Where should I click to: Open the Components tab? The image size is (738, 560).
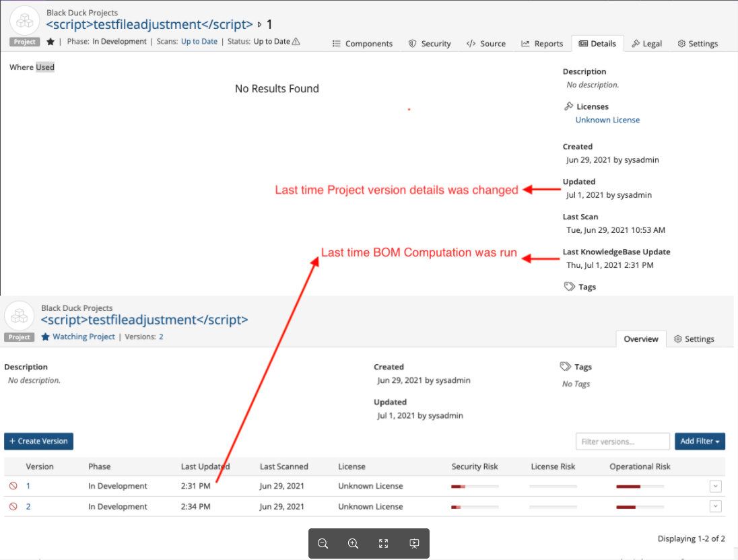click(x=362, y=44)
